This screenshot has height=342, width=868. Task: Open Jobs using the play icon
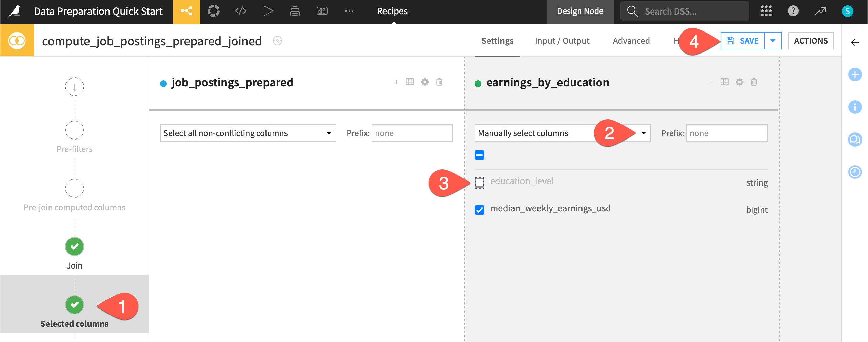[268, 10]
